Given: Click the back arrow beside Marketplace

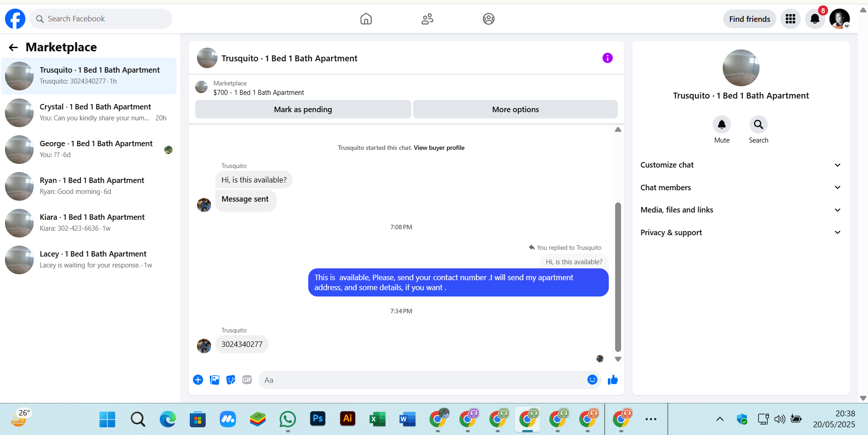Looking at the screenshot, I should click(x=13, y=47).
